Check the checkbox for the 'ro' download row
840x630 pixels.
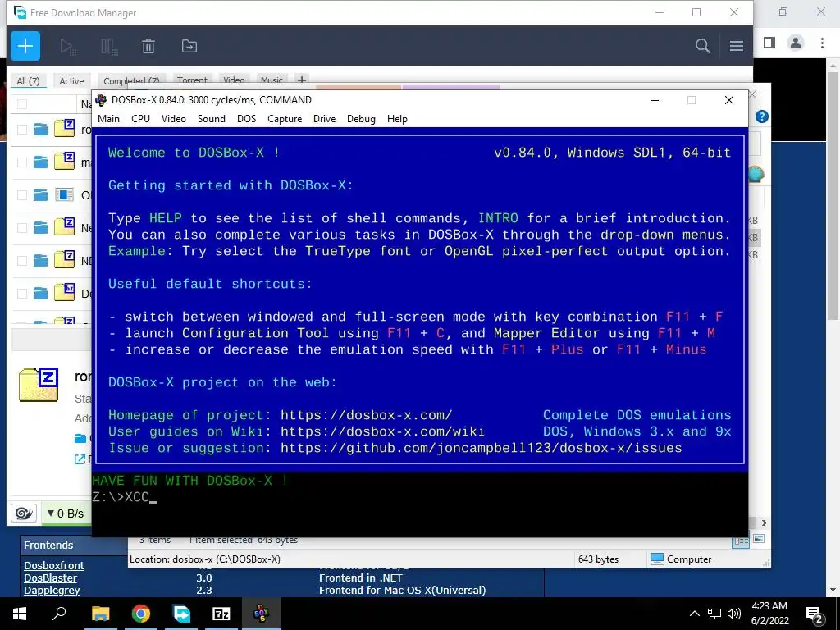click(22, 129)
